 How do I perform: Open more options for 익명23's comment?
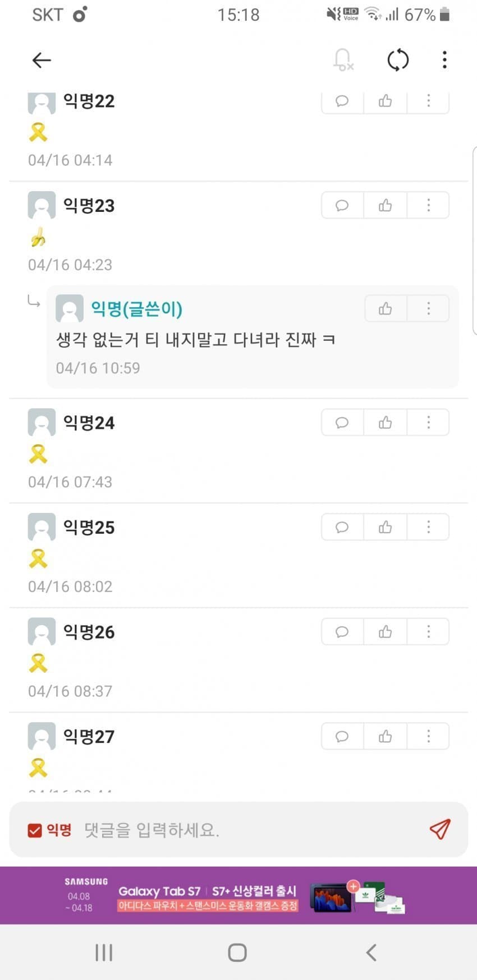click(428, 205)
